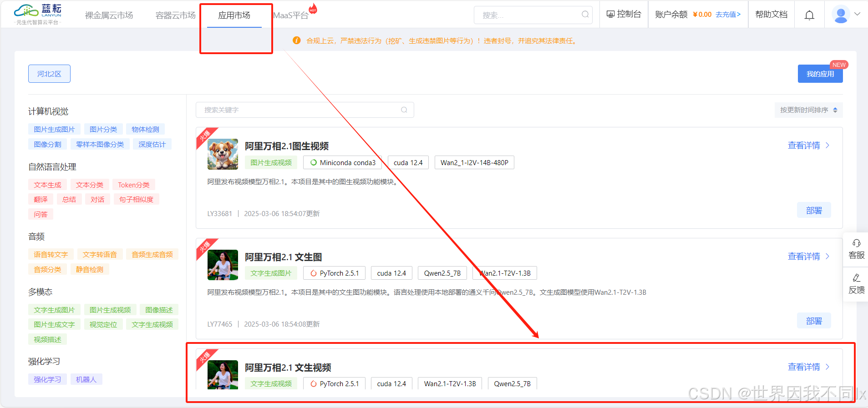This screenshot has width=868, height=408.
Task: Click the Miniconda conda3 environment tag
Action: point(343,162)
